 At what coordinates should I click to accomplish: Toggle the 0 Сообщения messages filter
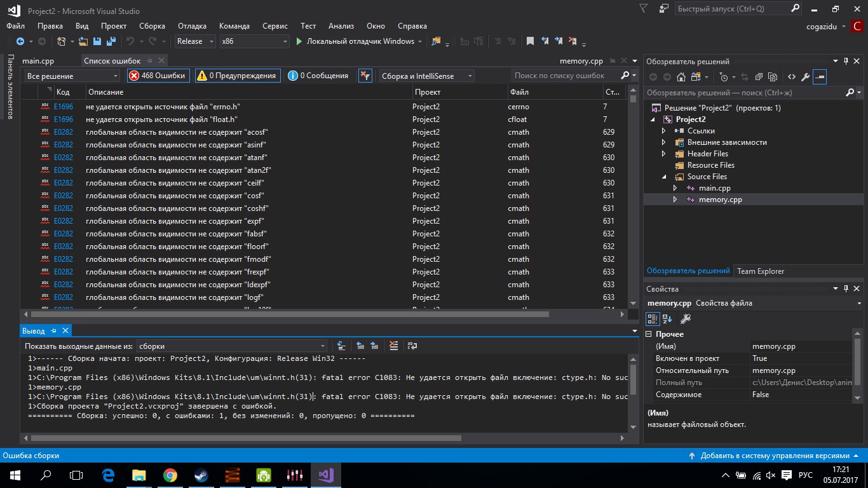318,76
